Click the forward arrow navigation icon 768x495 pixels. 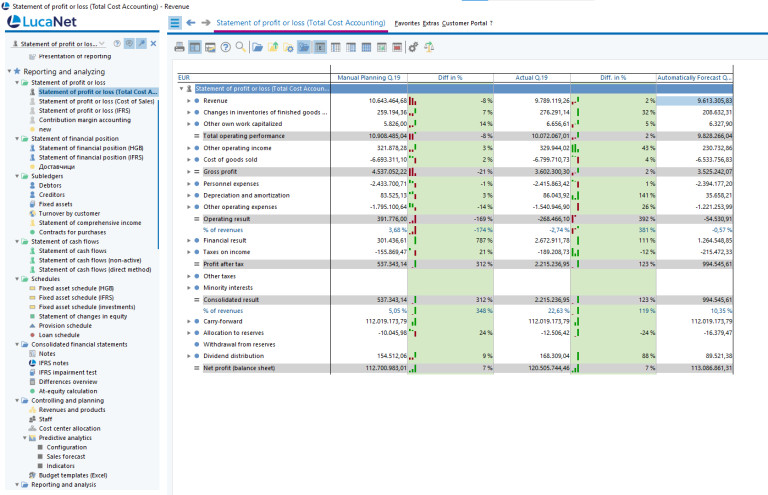pyautogui.click(x=206, y=22)
